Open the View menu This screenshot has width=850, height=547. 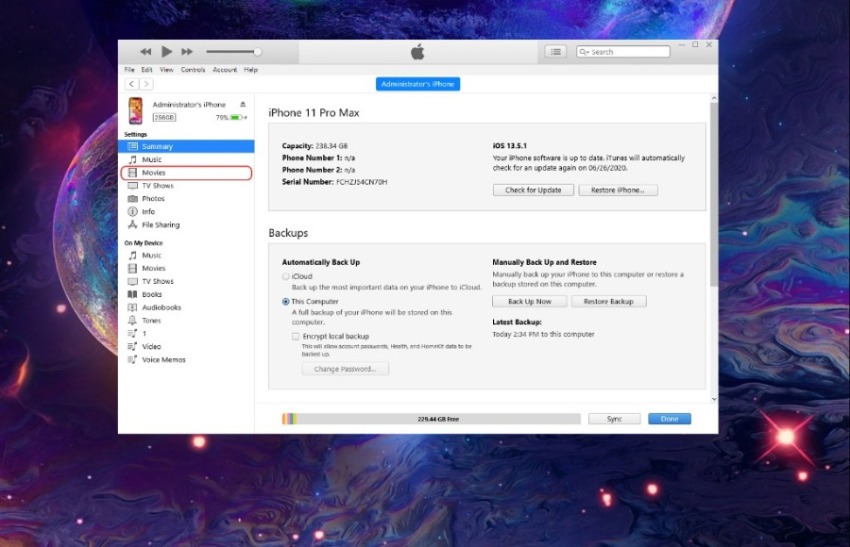pyautogui.click(x=166, y=69)
